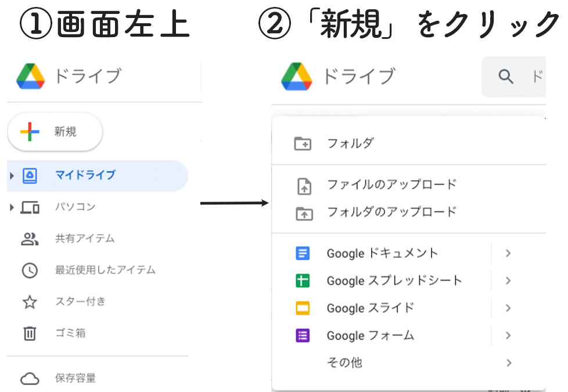The image size is (568, 392).
Task: Select Google ドキュメント menu item
Action: [x=409, y=253]
